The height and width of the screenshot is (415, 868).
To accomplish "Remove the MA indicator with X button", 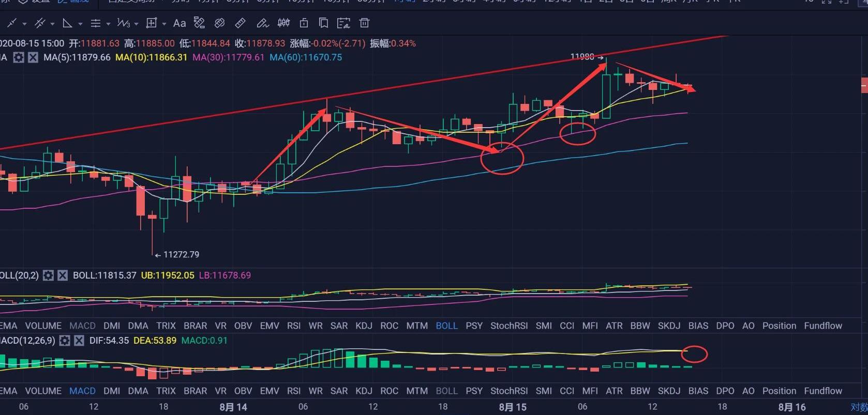I will pos(33,57).
